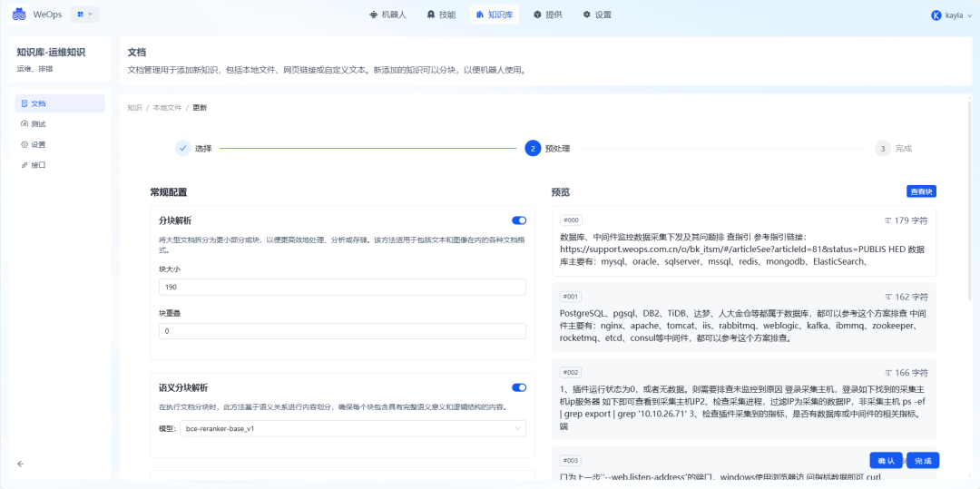Screen dimensions: 980x489
Task: Click the 知识 breadcrumb link
Action: coord(134,108)
